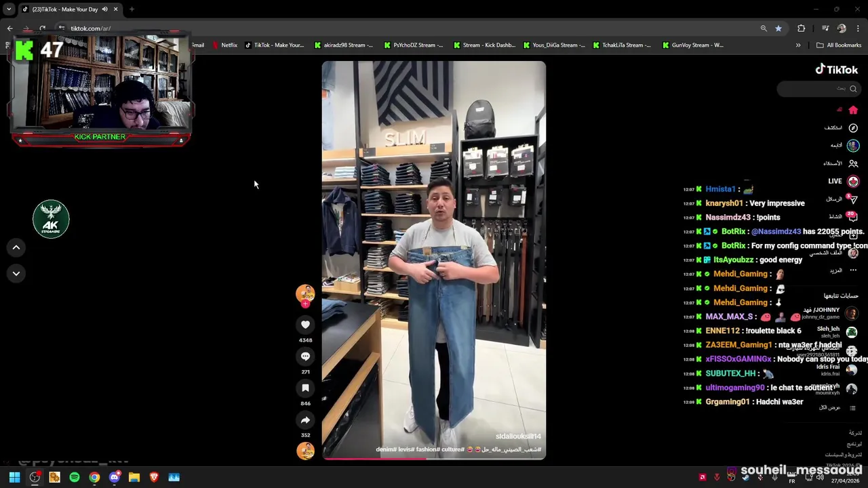The height and width of the screenshot is (488, 868).
Task: Go to previous video with up arrow
Action: point(16,247)
